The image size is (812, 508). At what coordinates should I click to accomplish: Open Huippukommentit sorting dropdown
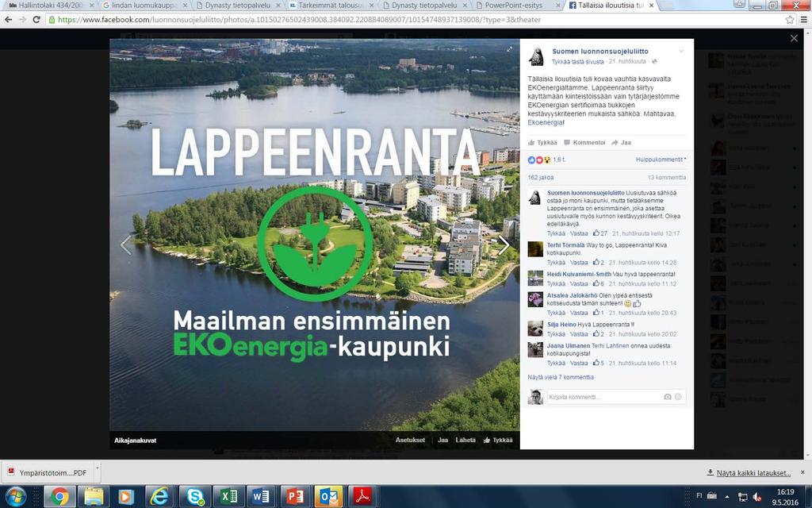(x=661, y=160)
